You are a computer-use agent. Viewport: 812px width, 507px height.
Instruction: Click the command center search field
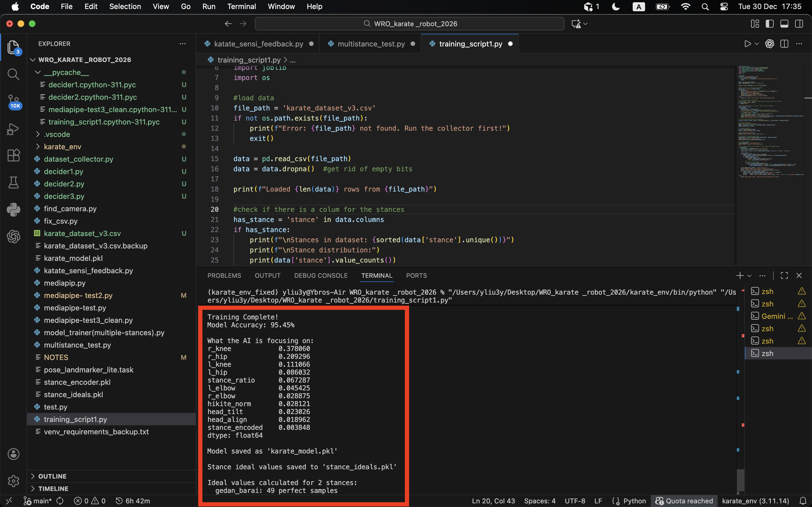(x=409, y=24)
